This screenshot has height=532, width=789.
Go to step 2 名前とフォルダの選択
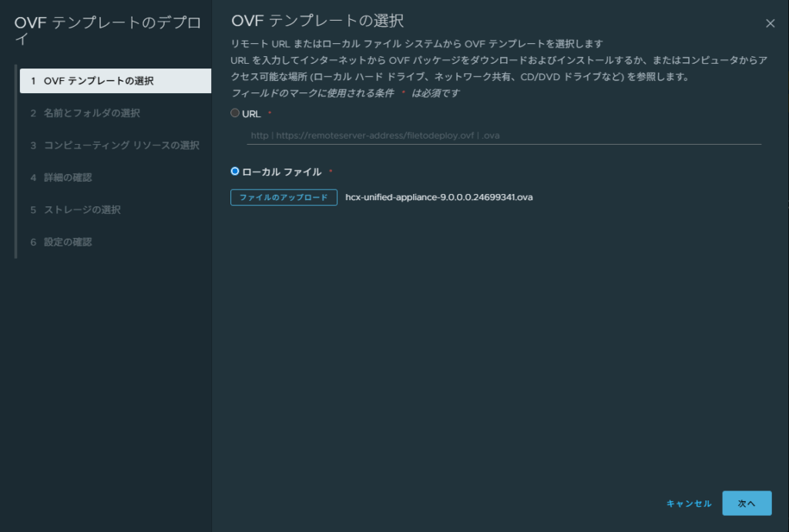click(91, 113)
